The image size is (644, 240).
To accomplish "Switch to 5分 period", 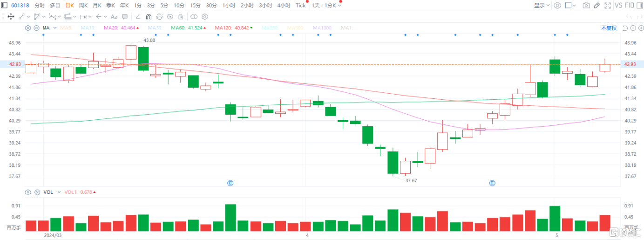I will click(164, 6).
